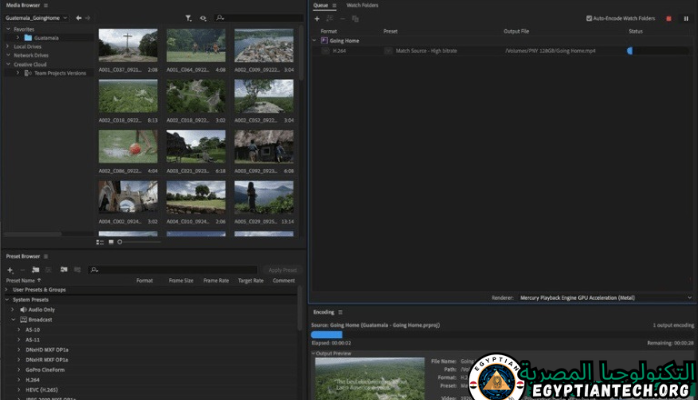Click the Duplicate icon in Queue toolbar
Screen dimensions: 698x400
(355, 19)
